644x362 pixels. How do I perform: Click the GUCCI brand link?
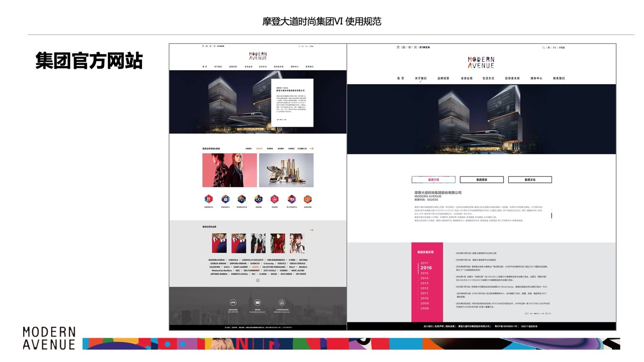(x=227, y=267)
